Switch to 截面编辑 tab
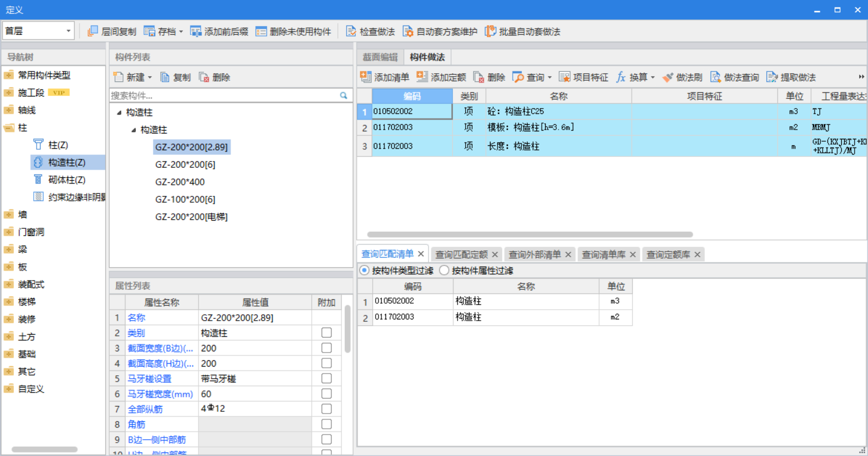The width and height of the screenshot is (868, 456). 380,57
